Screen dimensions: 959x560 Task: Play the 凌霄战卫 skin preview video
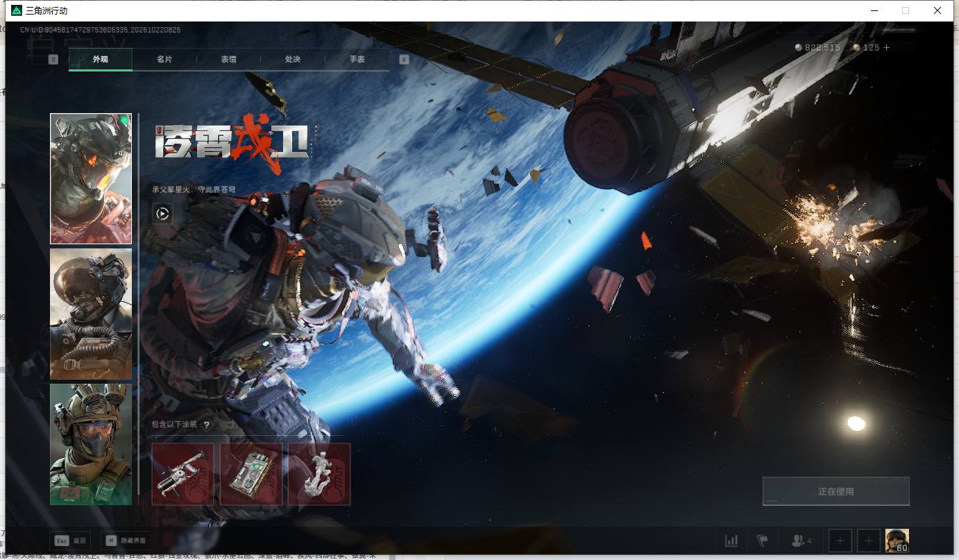tap(162, 214)
